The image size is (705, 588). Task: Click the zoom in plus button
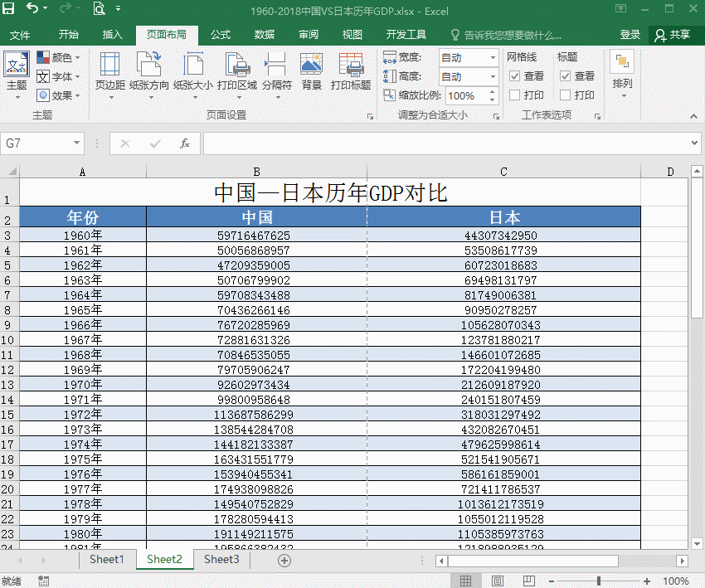click(647, 581)
